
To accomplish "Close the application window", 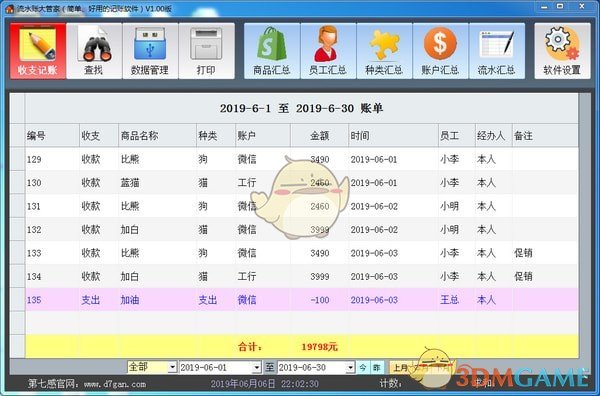I will coord(582,7).
